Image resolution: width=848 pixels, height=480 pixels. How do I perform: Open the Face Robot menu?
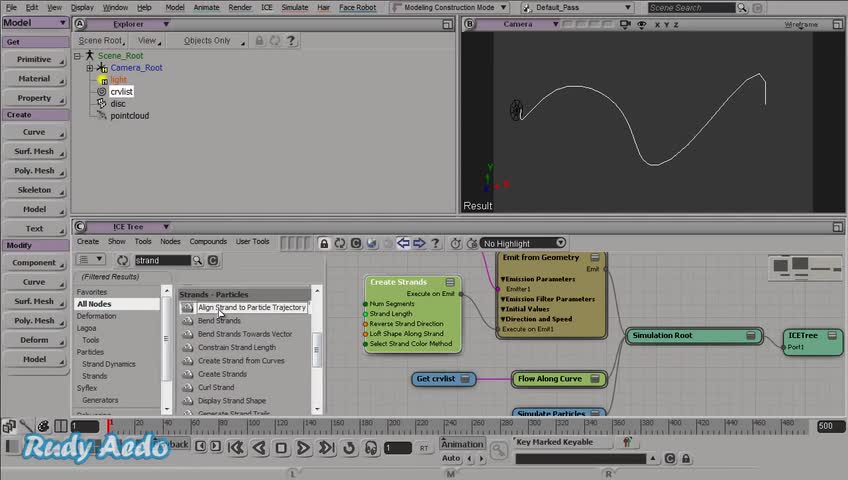(357, 8)
